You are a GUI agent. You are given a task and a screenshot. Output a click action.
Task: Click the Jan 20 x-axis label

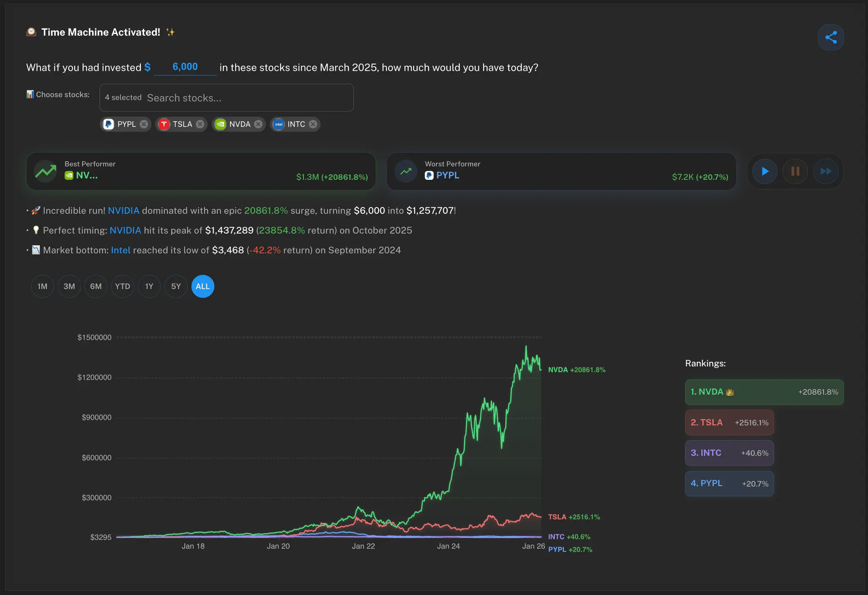(278, 546)
